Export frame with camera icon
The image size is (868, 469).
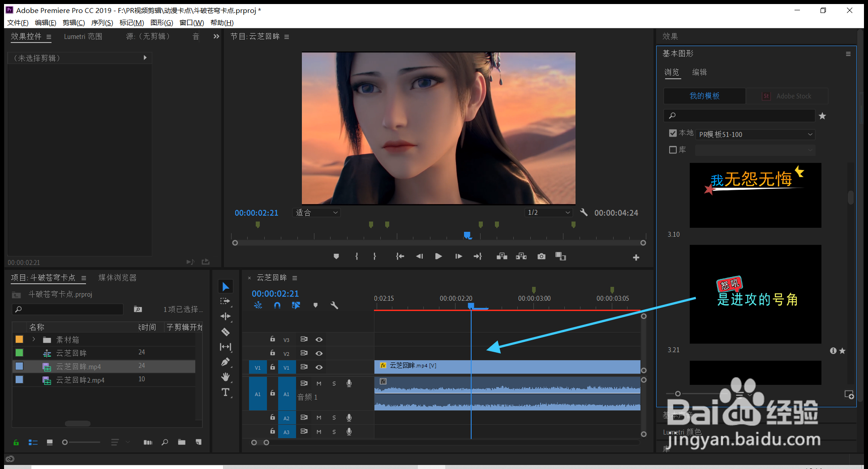point(541,256)
